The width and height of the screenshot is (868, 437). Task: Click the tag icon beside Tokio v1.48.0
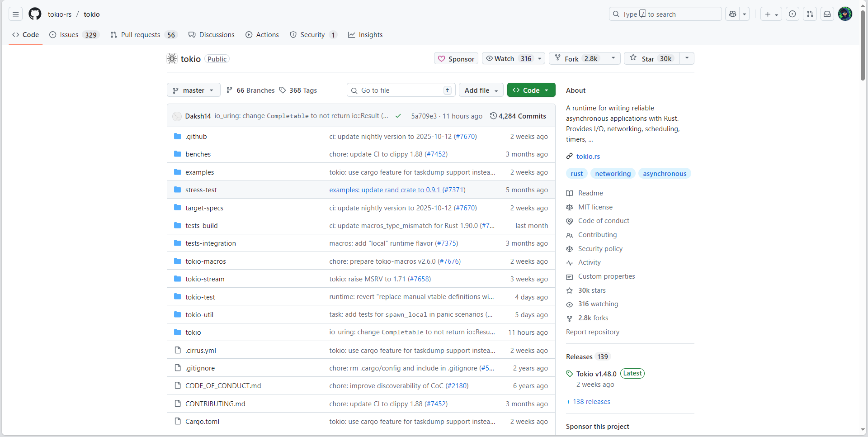(570, 374)
